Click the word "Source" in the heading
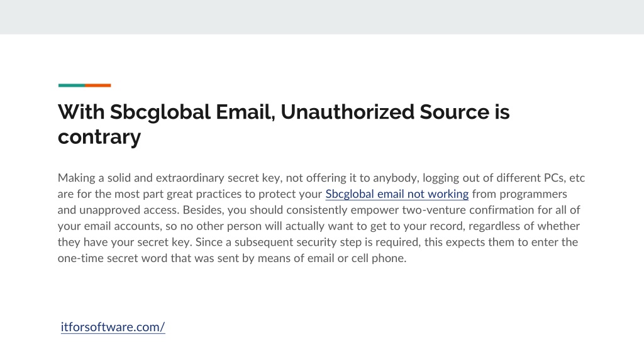The image size is (644, 362). [x=454, y=112]
